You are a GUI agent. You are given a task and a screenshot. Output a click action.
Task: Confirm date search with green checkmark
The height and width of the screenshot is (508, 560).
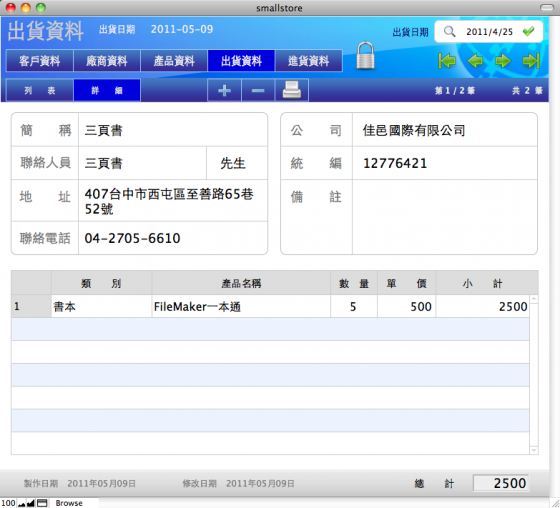click(x=529, y=31)
